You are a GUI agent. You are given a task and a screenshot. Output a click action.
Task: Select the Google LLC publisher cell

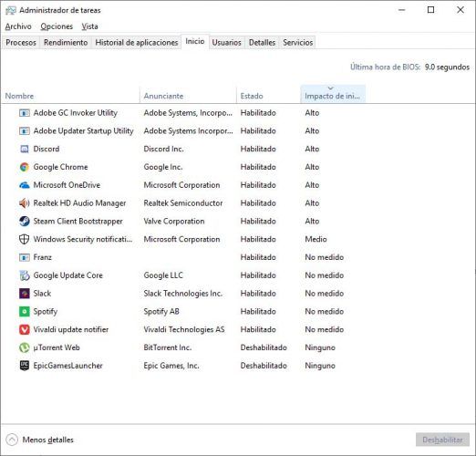point(163,275)
